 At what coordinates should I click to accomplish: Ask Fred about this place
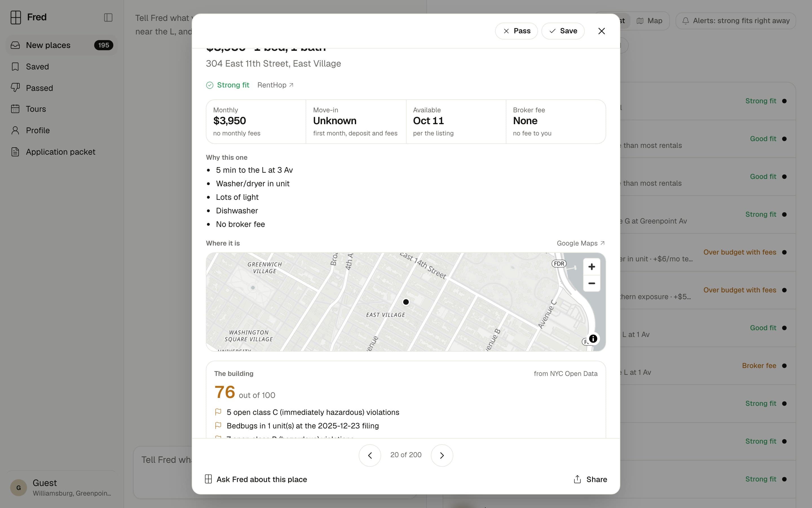click(x=256, y=479)
